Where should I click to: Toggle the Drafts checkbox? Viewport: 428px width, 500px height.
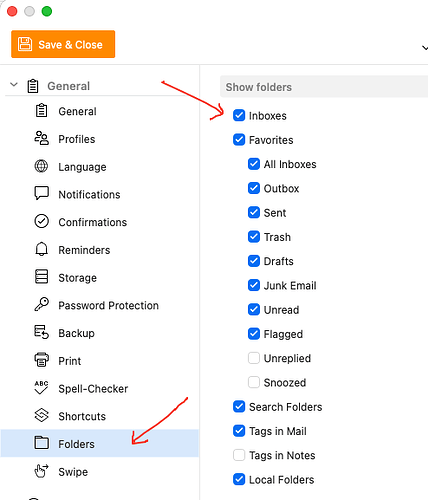[x=254, y=261]
